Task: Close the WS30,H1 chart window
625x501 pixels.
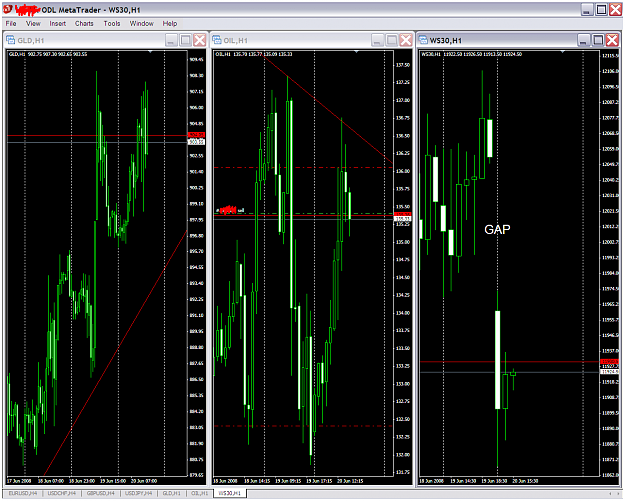Action: point(612,40)
